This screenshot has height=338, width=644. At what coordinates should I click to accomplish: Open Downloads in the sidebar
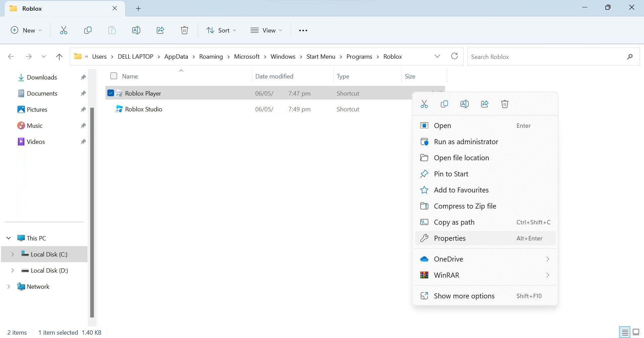pos(42,77)
